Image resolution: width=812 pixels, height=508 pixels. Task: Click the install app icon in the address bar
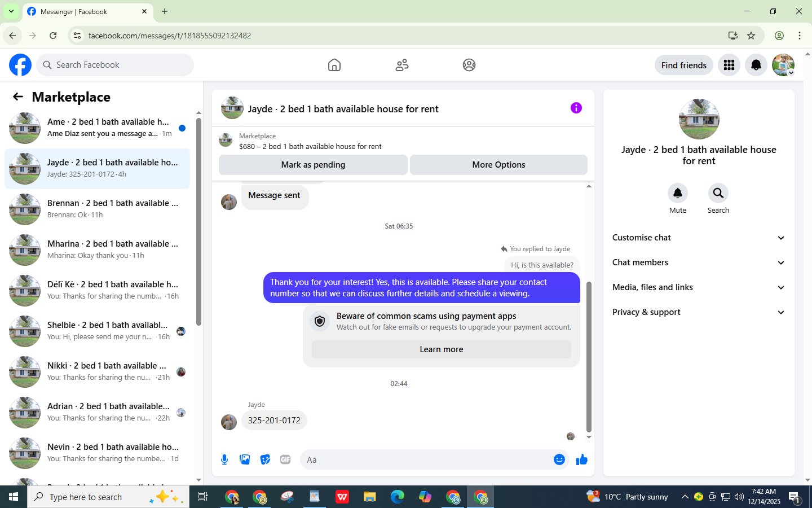click(733, 36)
